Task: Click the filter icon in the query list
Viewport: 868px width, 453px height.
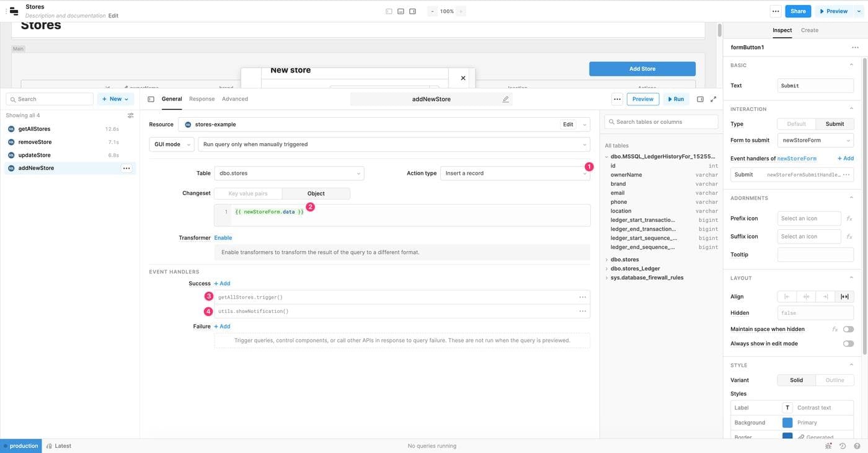Action: click(x=130, y=115)
